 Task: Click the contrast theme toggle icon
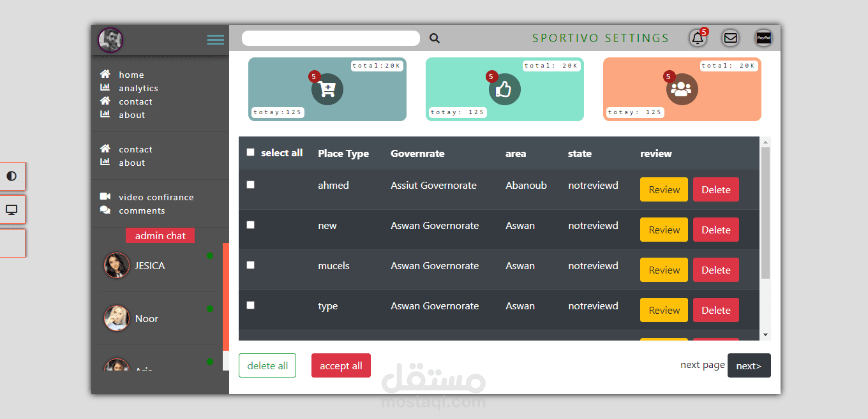coord(11,176)
